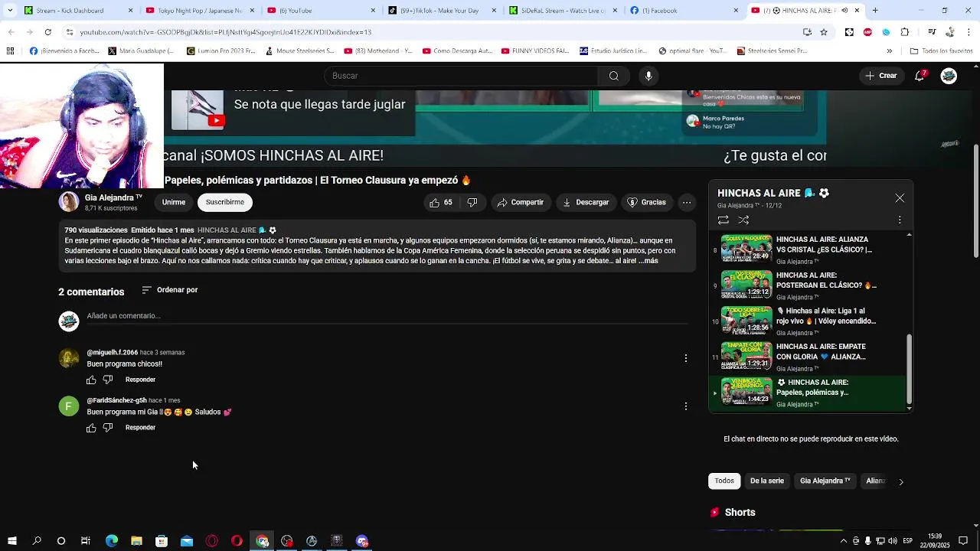Image resolution: width=980 pixels, height=551 pixels.
Task: Open the Windows Start menu
Action: [x=11, y=541]
